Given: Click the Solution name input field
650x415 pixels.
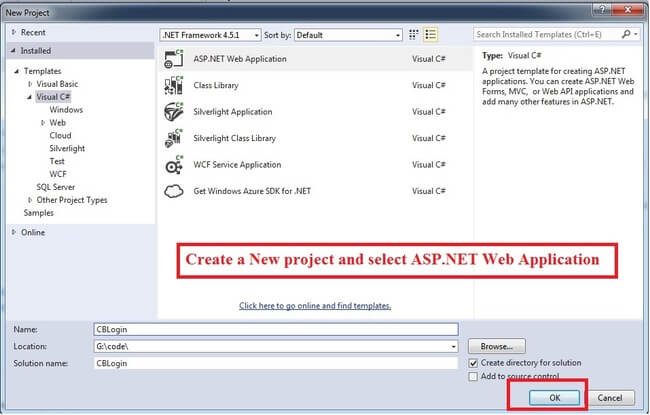Looking at the screenshot, I should click(276, 363).
